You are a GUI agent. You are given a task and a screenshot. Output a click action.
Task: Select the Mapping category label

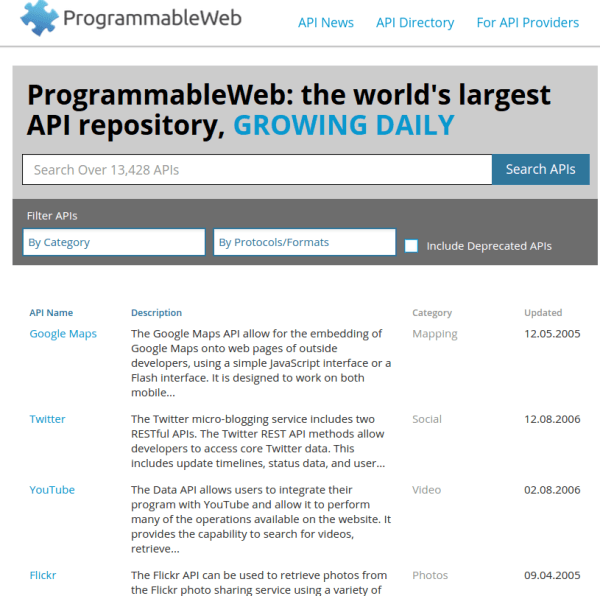click(435, 334)
